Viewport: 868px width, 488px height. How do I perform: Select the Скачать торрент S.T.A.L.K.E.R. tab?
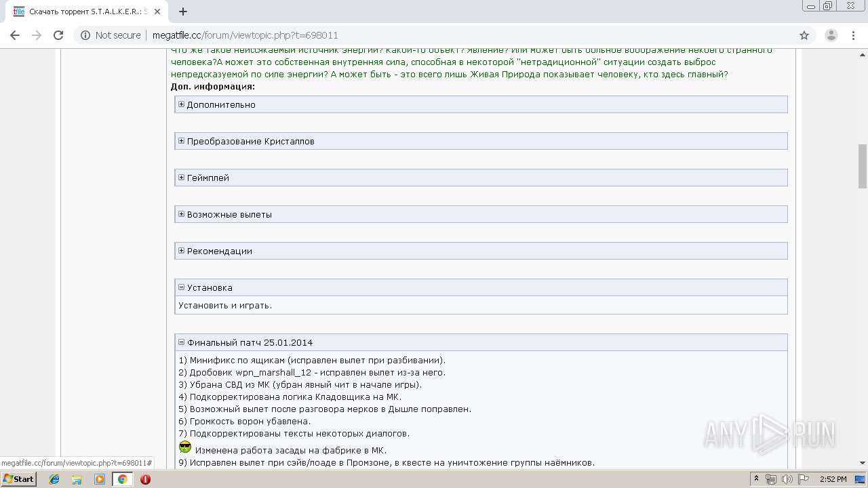86,12
